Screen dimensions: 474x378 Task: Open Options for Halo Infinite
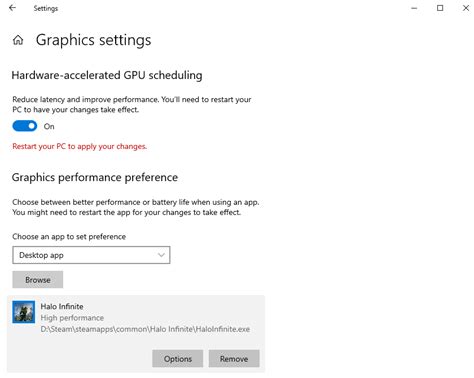point(178,359)
